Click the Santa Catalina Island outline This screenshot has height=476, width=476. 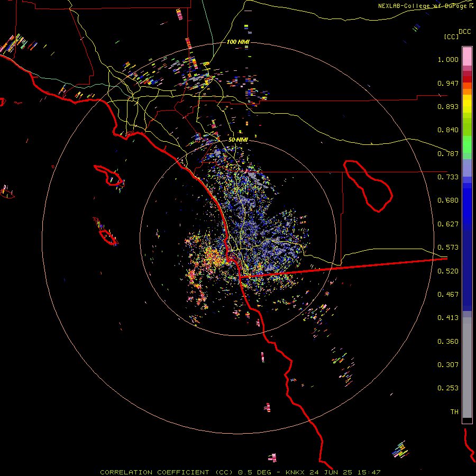108,176
